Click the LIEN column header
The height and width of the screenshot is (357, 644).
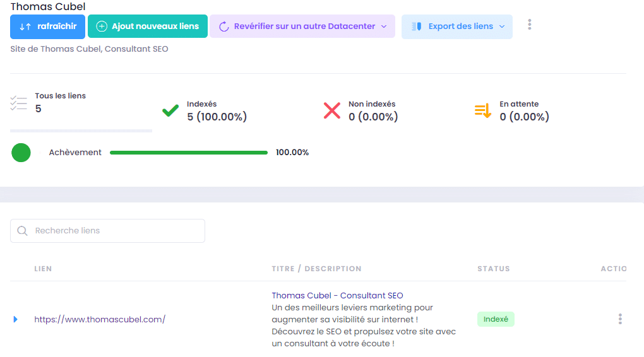pyautogui.click(x=43, y=269)
